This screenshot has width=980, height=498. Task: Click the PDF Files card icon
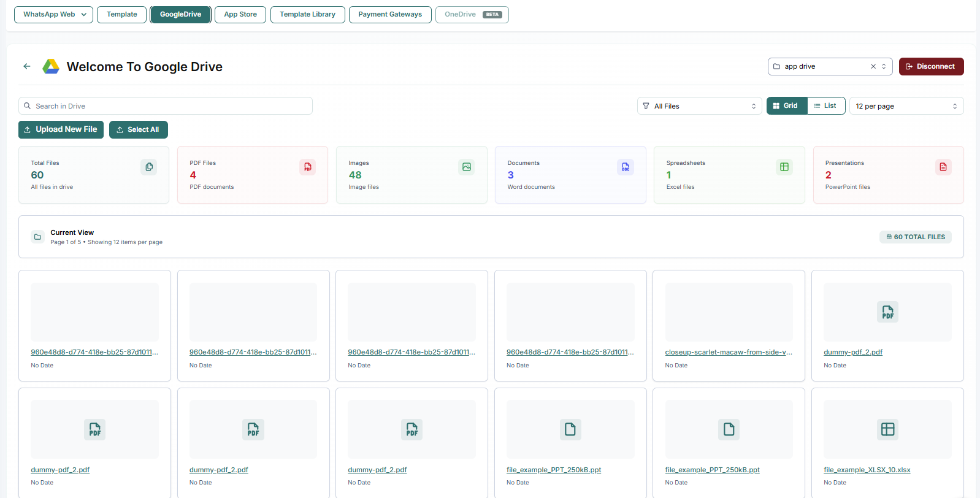307,167
